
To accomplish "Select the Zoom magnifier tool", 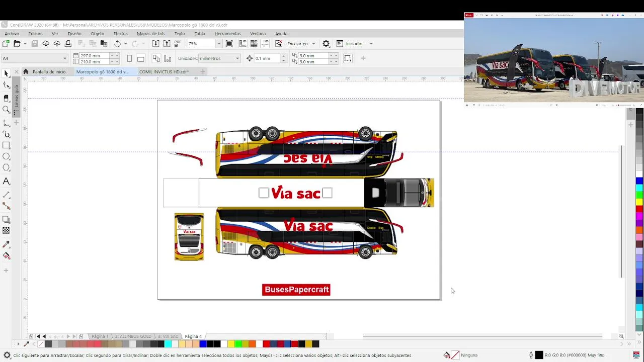I will (x=6, y=110).
